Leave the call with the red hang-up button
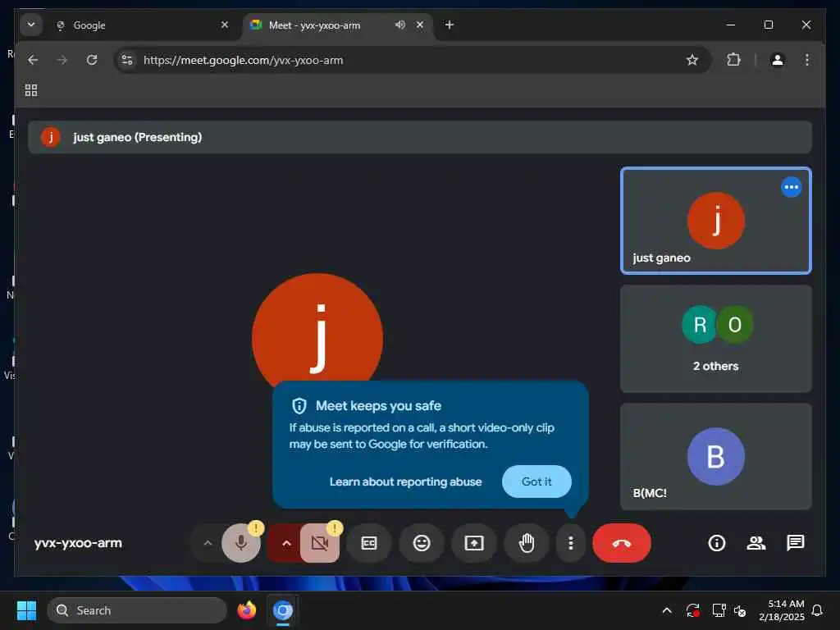 (x=622, y=543)
